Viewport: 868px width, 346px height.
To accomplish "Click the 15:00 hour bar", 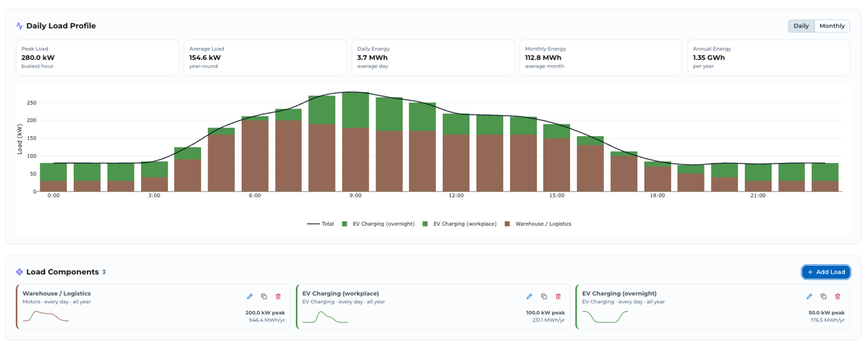I will tap(557, 158).
